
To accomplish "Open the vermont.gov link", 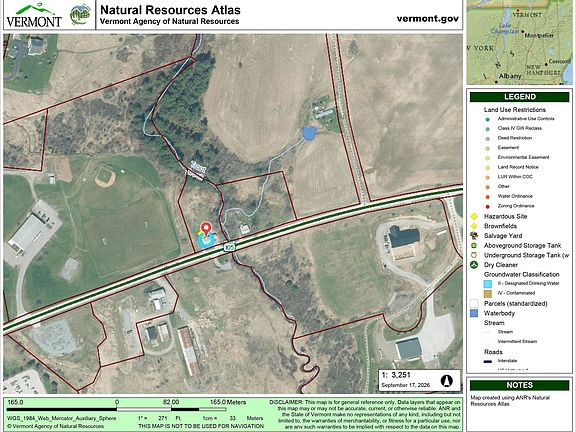I will [428, 18].
